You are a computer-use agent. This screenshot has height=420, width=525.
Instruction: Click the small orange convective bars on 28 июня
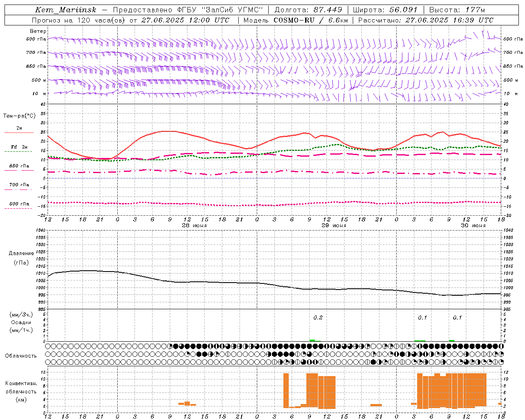(x=187, y=404)
